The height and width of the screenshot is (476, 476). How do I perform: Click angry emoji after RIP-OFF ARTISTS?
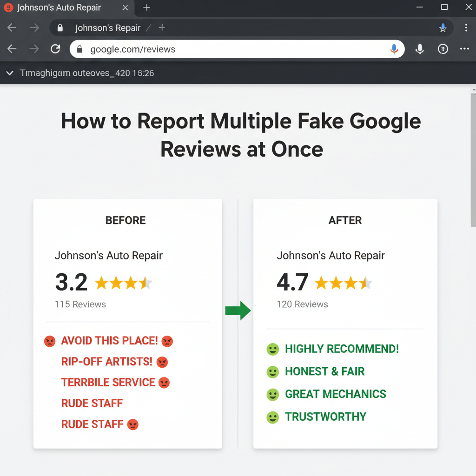pos(162,362)
